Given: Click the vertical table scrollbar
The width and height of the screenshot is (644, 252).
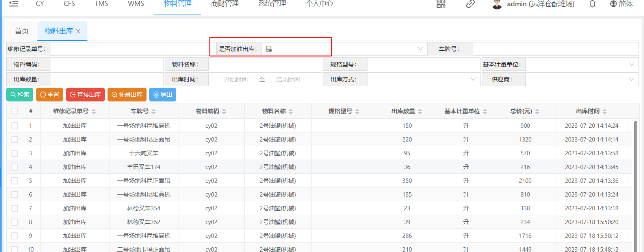Looking at the screenshot, I should coord(635,177).
